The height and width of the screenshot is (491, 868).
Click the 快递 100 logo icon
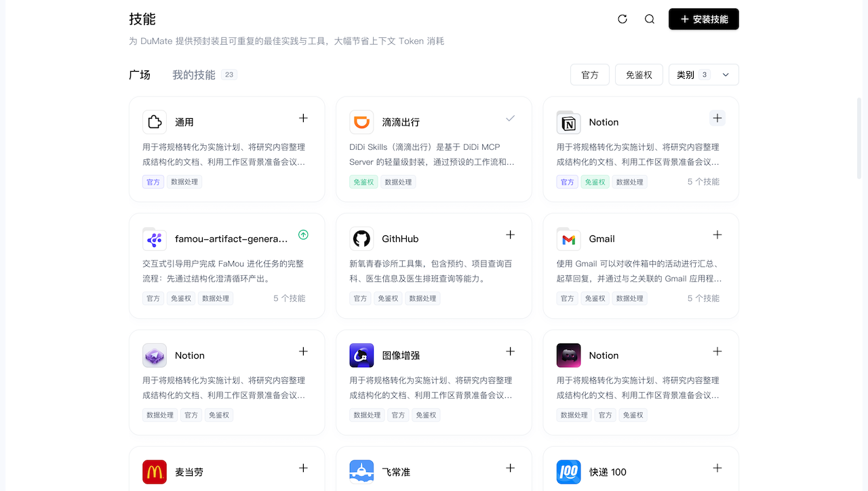coord(568,472)
